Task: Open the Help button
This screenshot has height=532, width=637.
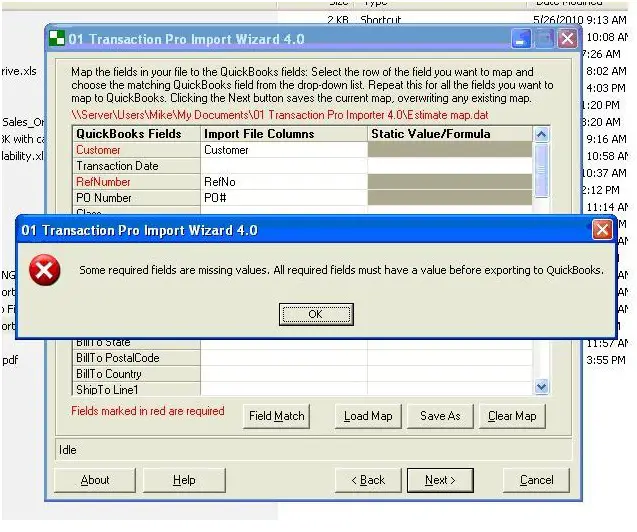Action: click(184, 480)
